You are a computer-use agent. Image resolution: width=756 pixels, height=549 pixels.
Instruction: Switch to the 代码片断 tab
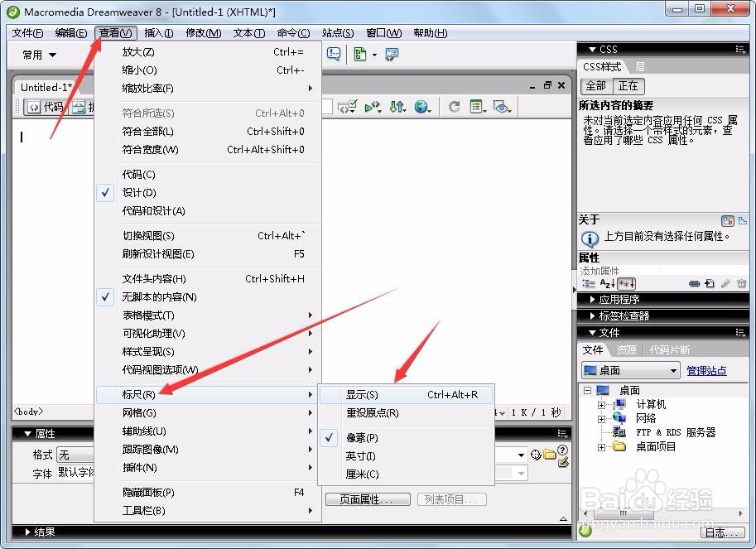pos(669,350)
